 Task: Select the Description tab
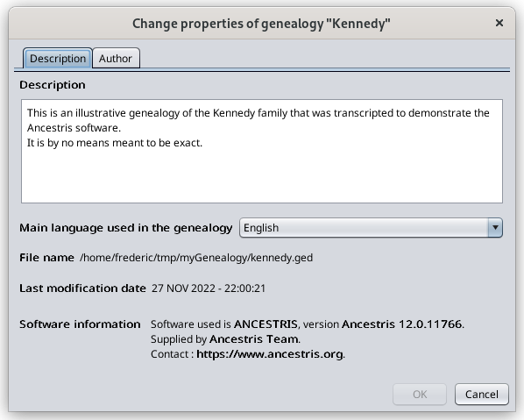58,58
